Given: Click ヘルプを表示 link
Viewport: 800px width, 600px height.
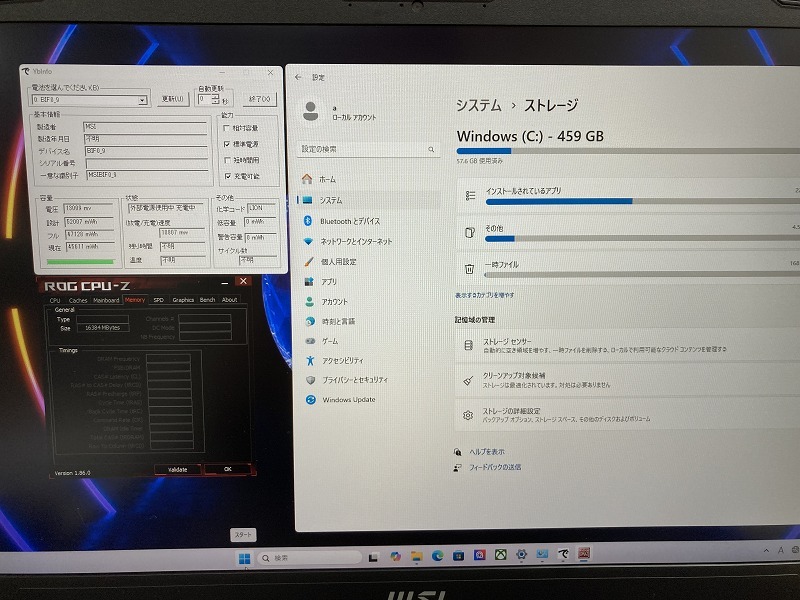Looking at the screenshot, I should tap(487, 452).
